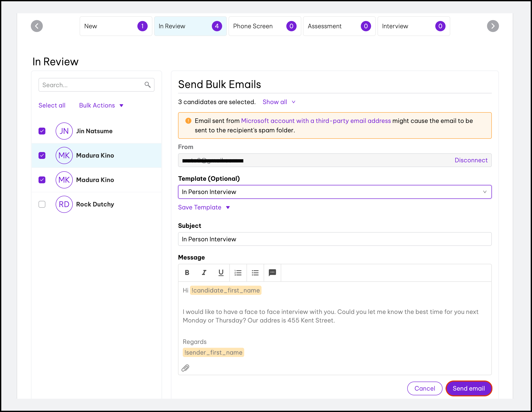Insert a bulleted list in message
Image resolution: width=532 pixels, height=412 pixels.
[255, 273]
